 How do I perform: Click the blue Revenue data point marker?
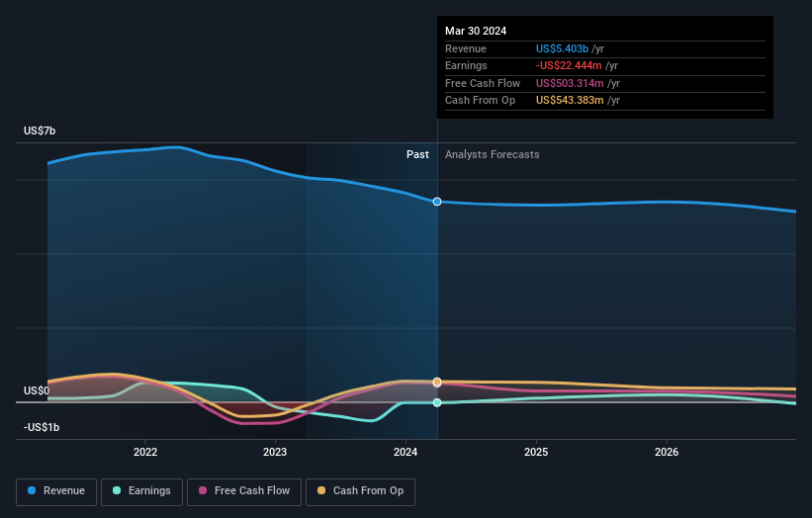437,202
